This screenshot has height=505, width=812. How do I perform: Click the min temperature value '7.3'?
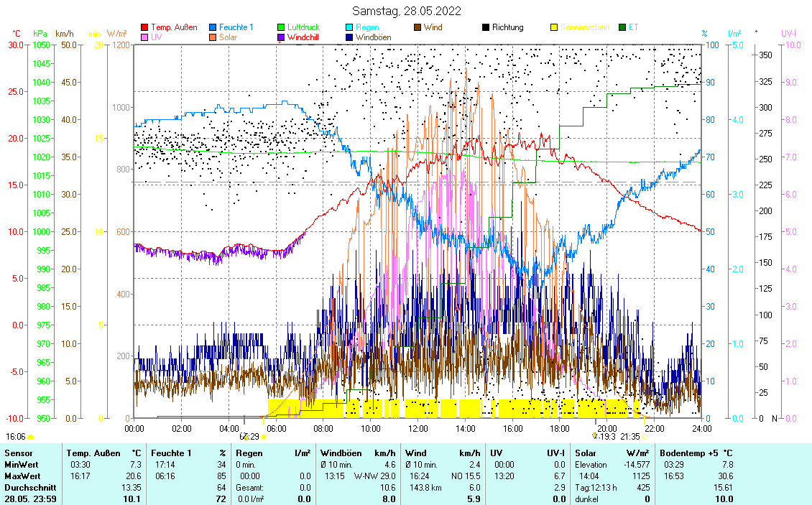pyautogui.click(x=136, y=465)
